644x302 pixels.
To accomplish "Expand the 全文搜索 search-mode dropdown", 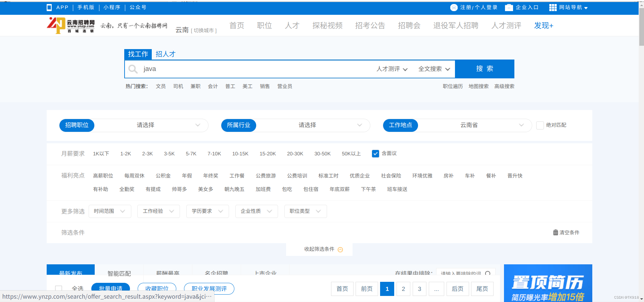I will (x=434, y=69).
